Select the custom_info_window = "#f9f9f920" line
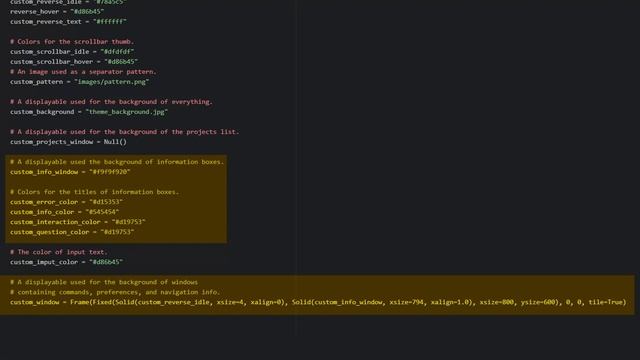Screen dimensions: 640x360 coord(70,172)
